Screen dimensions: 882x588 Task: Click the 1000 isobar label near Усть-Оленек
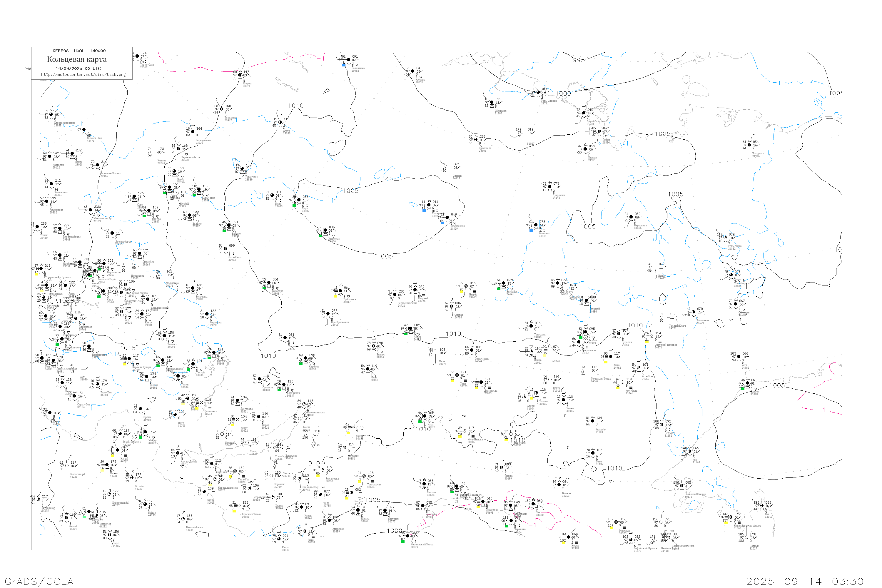pos(563,94)
